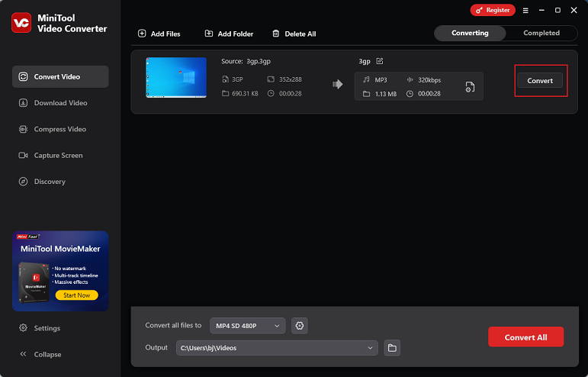Viewport: 588px width, 377px height.
Task: Click the 3gp video thumbnail
Action: [x=176, y=77]
